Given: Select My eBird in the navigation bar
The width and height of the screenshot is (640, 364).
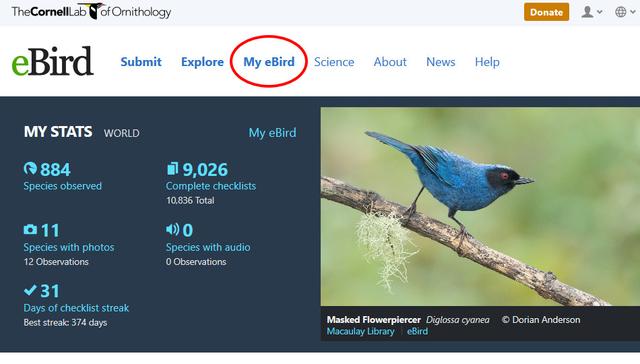Looking at the screenshot, I should tap(269, 62).
